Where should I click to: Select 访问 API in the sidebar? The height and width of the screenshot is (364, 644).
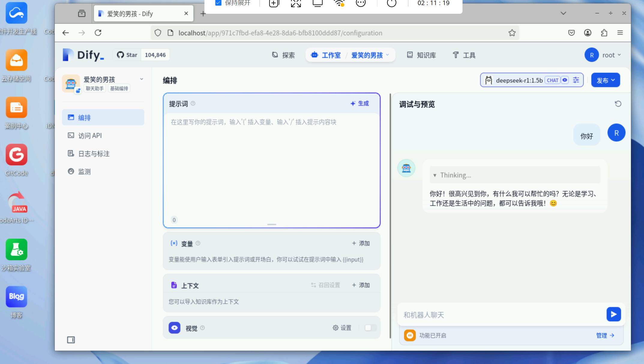tap(103, 136)
